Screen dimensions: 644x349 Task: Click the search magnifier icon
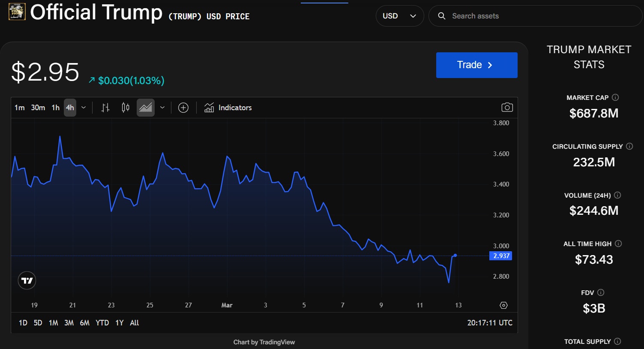442,16
